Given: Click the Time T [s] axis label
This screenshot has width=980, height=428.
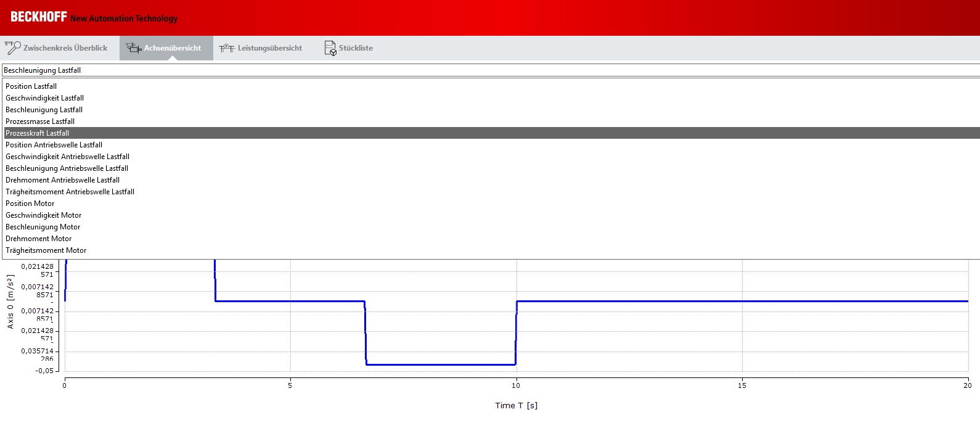Looking at the screenshot, I should (x=517, y=405).
